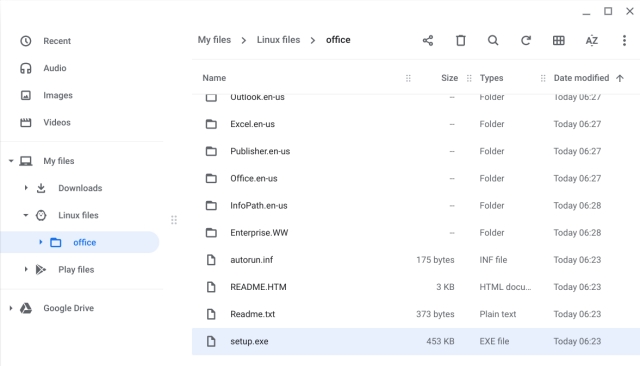This screenshot has height=366, width=640.
Task: Open AZ sort options
Action: tap(591, 40)
